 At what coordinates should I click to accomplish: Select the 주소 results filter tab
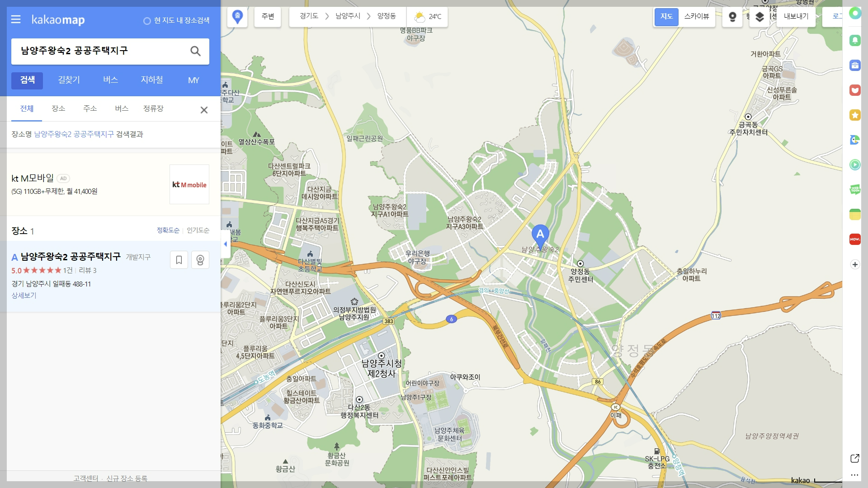tap(90, 109)
